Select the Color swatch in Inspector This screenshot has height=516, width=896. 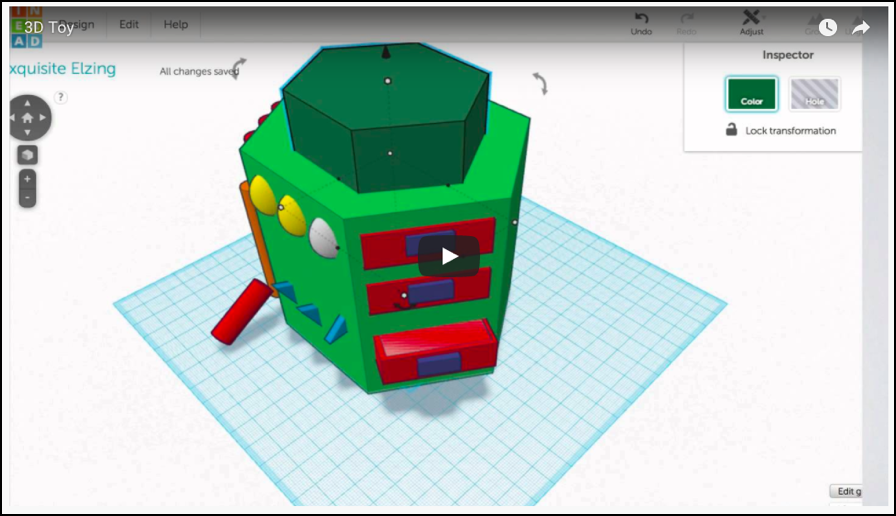(x=751, y=94)
